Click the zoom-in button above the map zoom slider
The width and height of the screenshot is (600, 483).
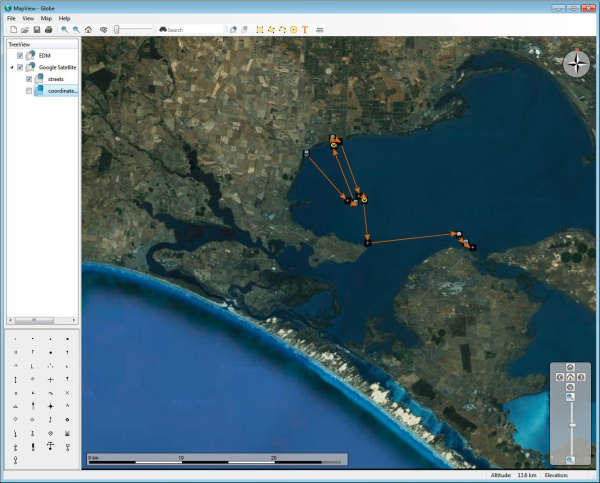570,397
